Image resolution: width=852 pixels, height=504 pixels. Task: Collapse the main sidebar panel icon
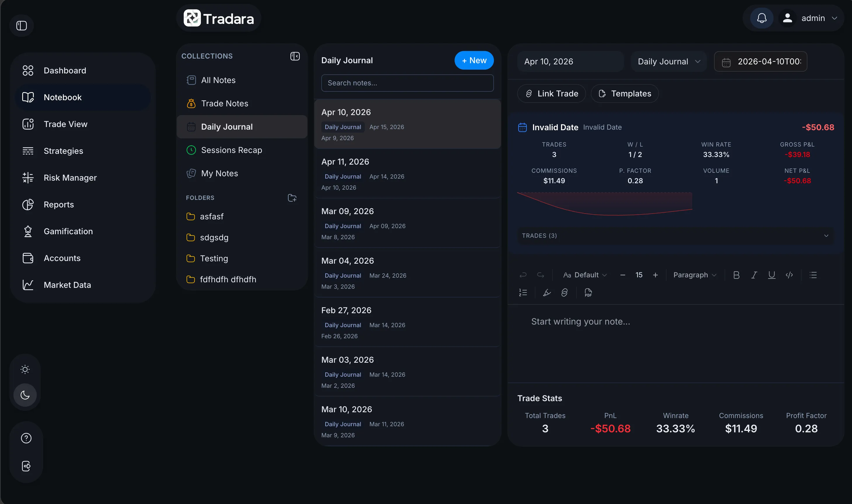coord(22,26)
